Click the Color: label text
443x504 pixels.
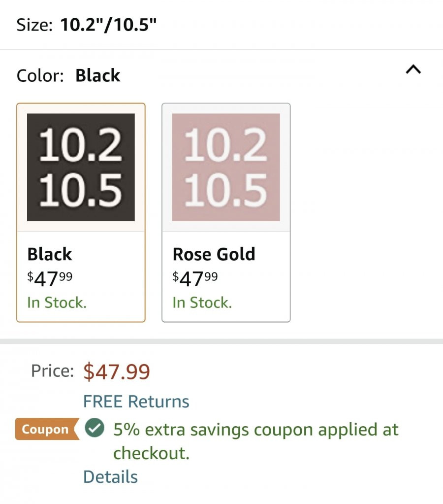[40, 76]
